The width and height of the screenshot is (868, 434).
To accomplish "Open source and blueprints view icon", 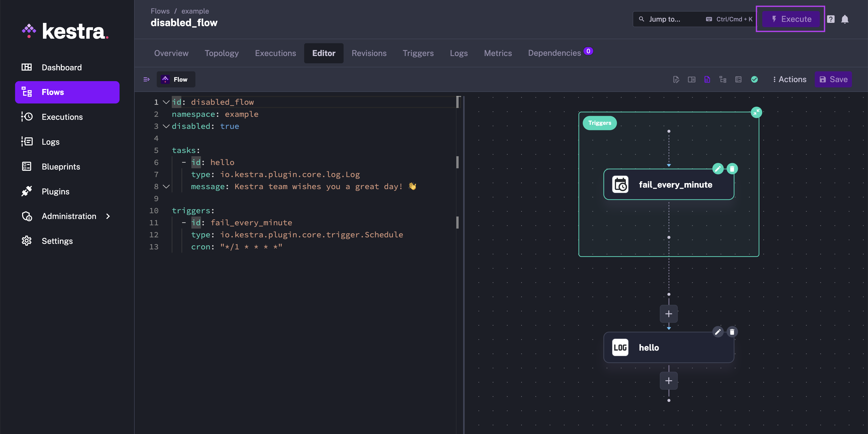I will pyautogui.click(x=738, y=80).
